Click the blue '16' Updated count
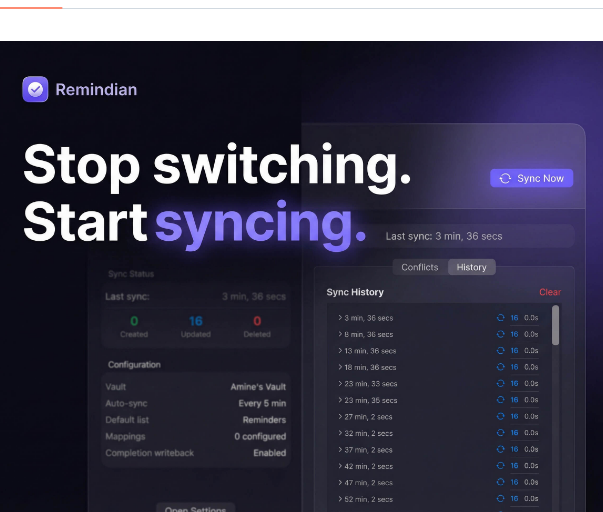 point(196,321)
